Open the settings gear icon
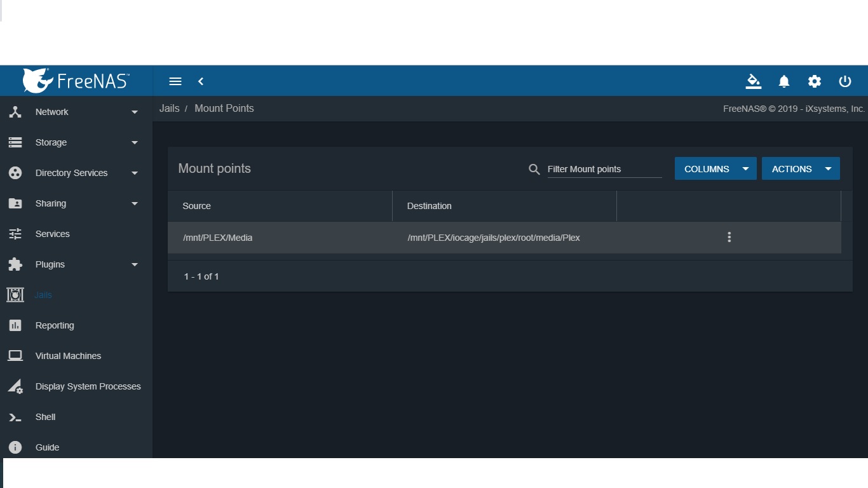Viewport: 868px width, 488px height. (815, 81)
